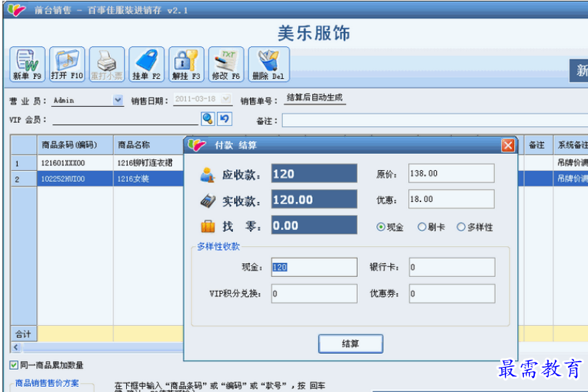Select row 1 item 1216铆钉连衣裙
The width and height of the screenshot is (588, 392).
(148, 163)
